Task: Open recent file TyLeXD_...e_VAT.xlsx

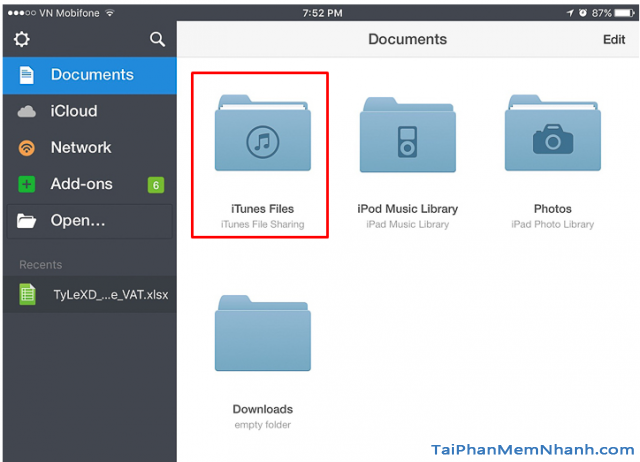Action: tap(90, 295)
